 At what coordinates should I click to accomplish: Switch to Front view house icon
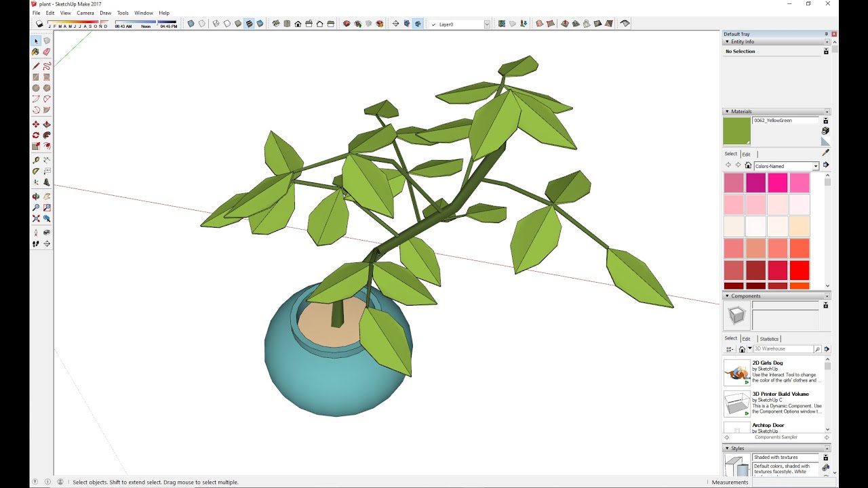(x=298, y=24)
